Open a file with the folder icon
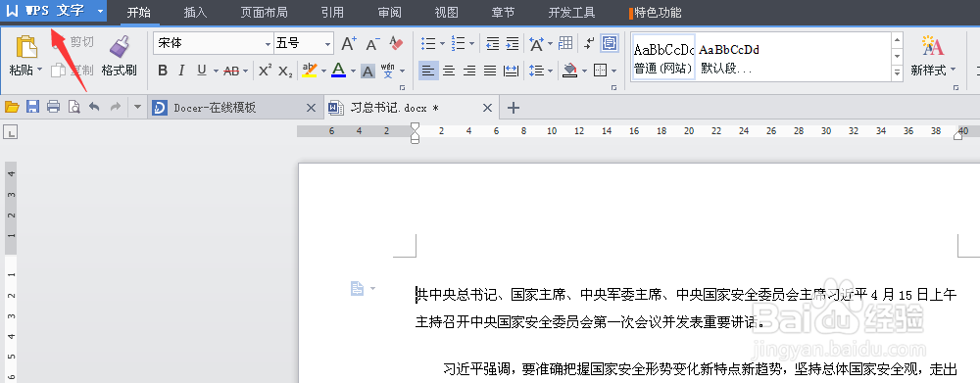 coord(12,108)
